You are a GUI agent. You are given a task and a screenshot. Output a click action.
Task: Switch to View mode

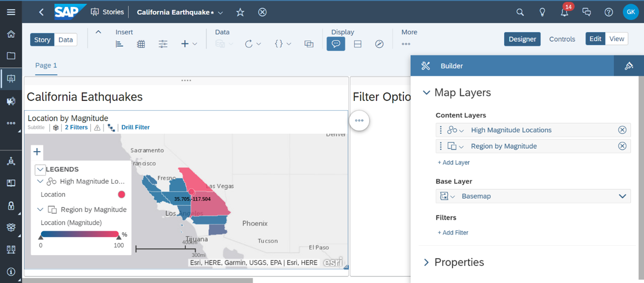(617, 39)
